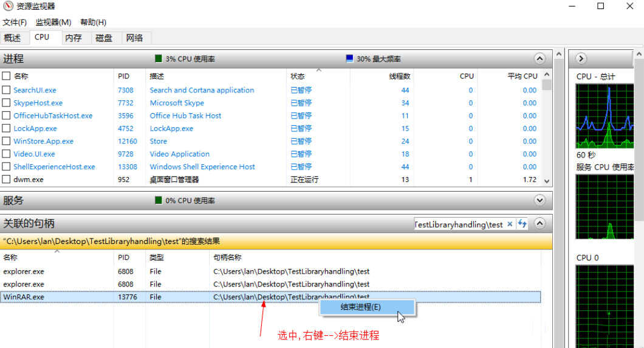Click the refresh search icon in handles bar
644x348 pixels.
pos(522,224)
